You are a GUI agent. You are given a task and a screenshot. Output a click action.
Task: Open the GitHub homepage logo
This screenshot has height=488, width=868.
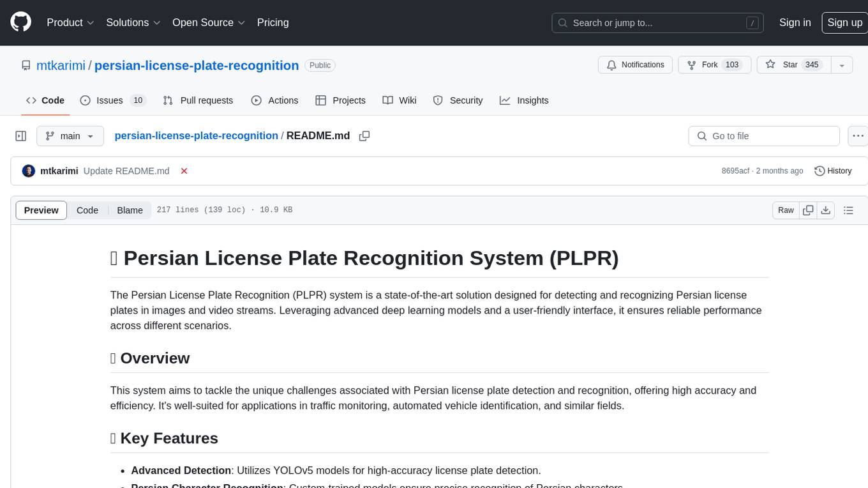[21, 22]
